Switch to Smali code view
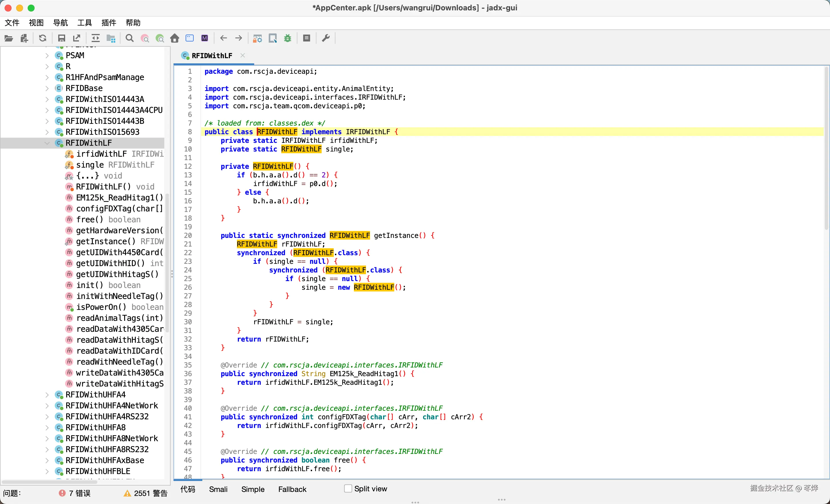Screen dimensions: 830x504 point(218,489)
